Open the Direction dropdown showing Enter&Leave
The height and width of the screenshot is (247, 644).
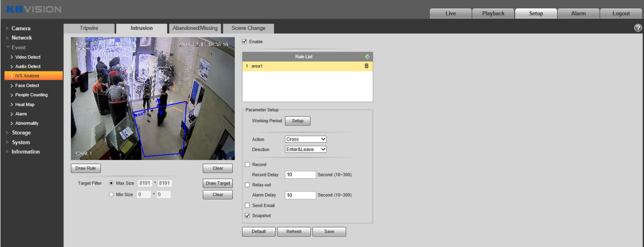[x=306, y=149]
